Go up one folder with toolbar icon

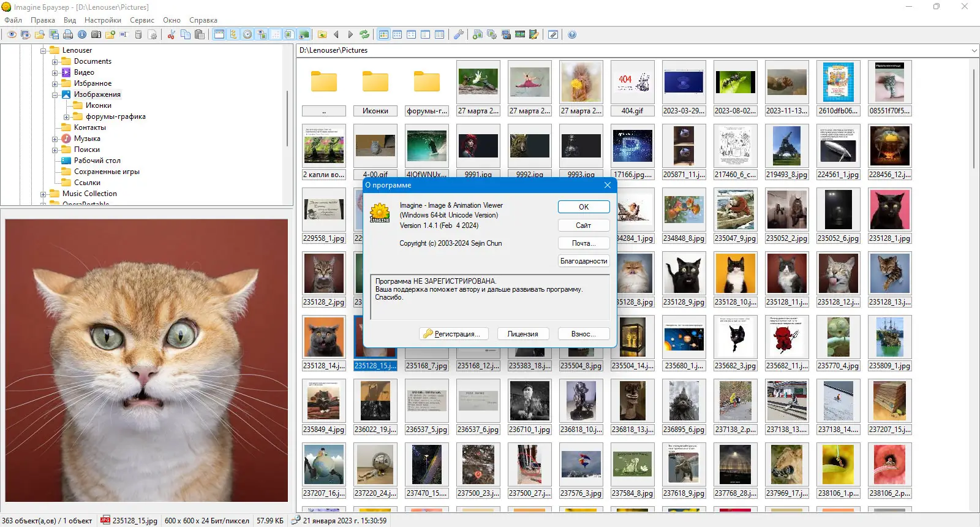[322, 34]
